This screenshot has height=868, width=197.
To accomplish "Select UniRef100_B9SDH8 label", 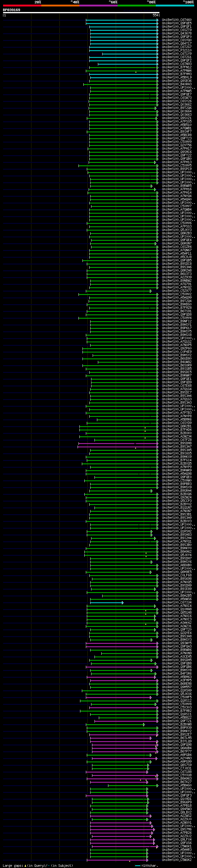I will tap(176, 443).
